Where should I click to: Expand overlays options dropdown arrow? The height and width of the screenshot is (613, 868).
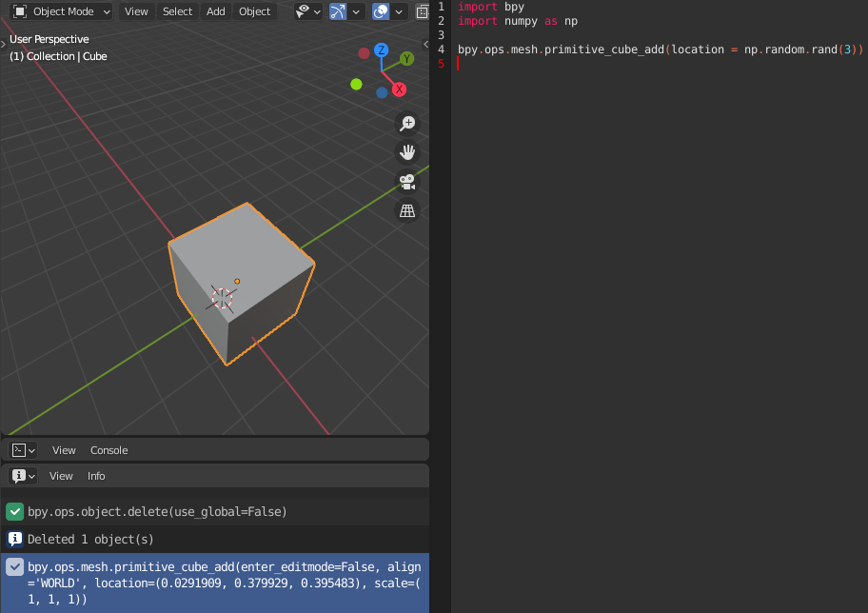[x=399, y=11]
